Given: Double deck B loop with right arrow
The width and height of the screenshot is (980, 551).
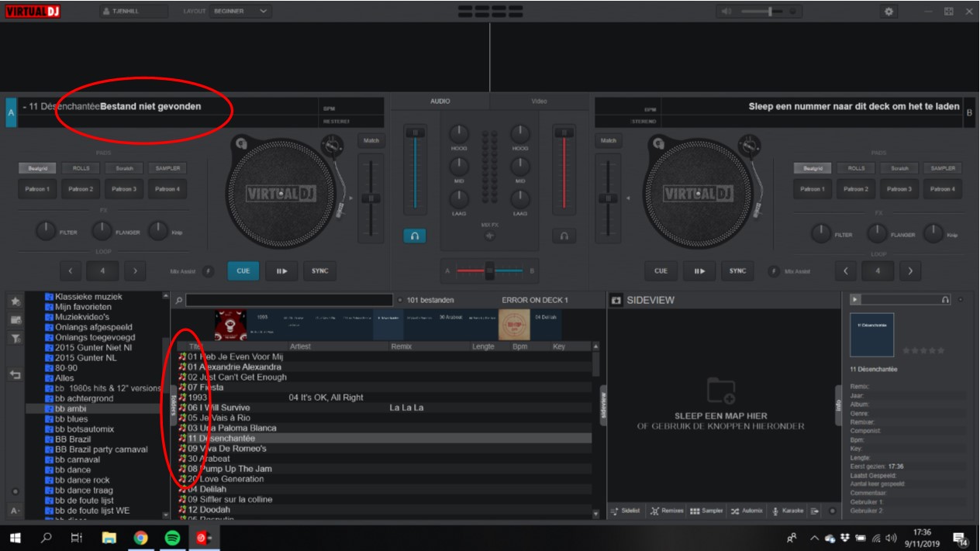Looking at the screenshot, I should tap(910, 271).
